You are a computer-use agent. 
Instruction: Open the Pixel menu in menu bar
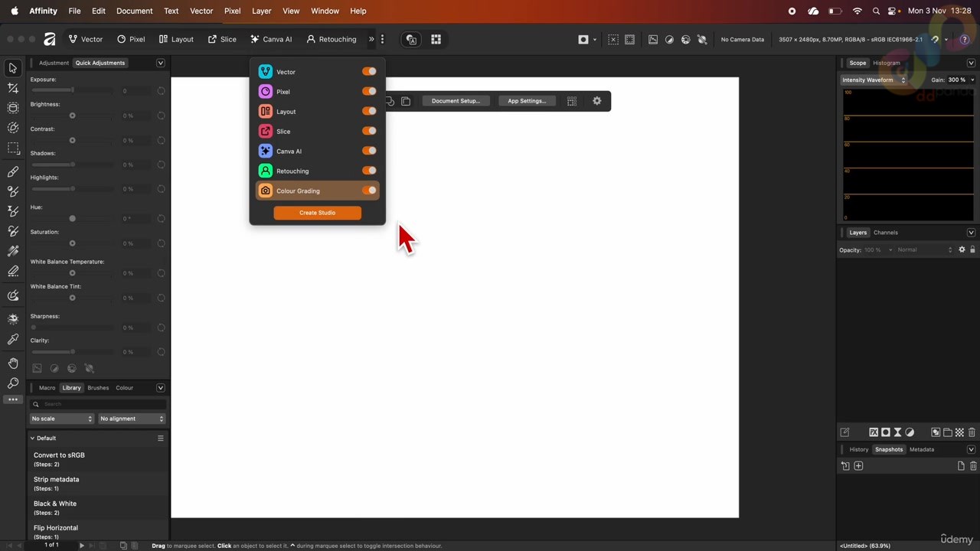(233, 11)
